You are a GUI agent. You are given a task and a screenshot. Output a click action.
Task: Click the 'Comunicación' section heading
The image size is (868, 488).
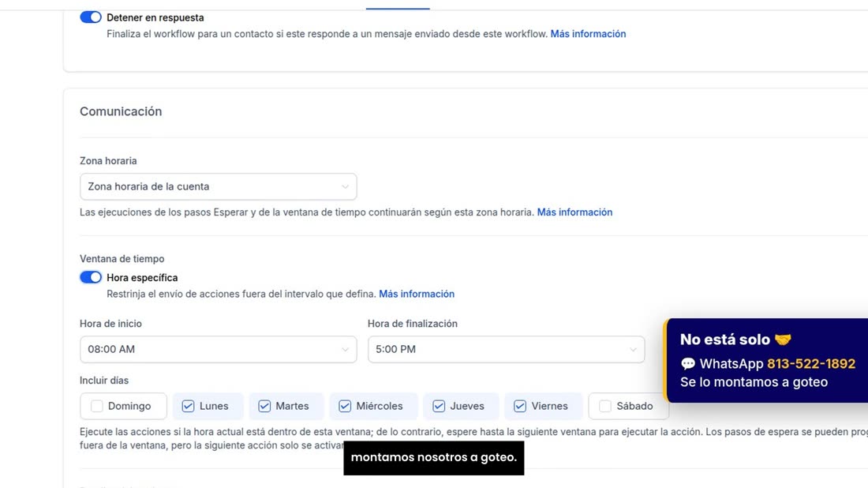pyautogui.click(x=121, y=111)
